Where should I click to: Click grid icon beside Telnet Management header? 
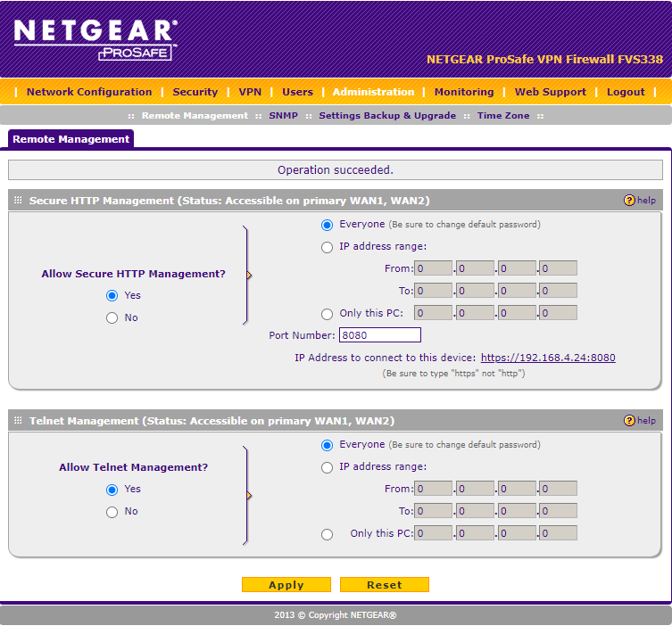(18, 421)
